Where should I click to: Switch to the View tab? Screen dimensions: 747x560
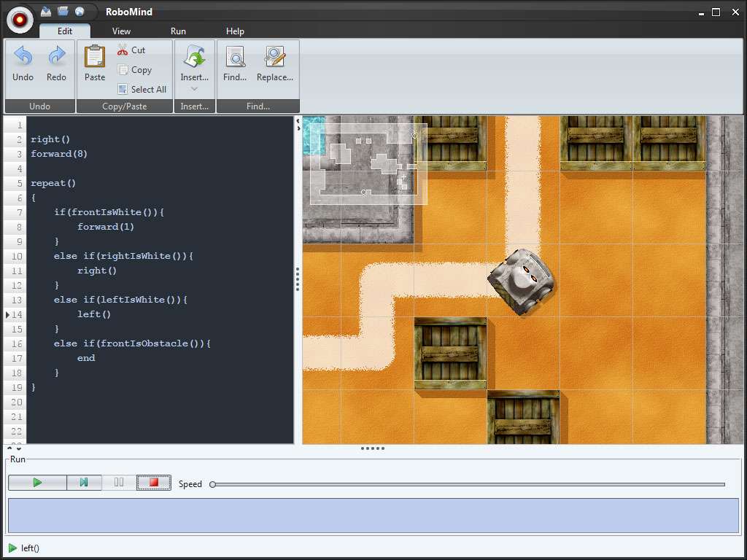pyautogui.click(x=121, y=31)
